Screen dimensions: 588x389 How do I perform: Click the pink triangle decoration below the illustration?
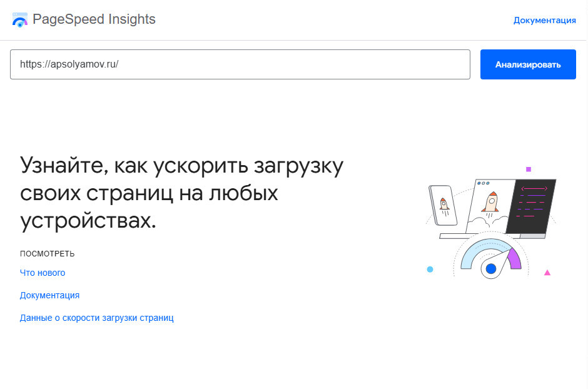point(547,273)
